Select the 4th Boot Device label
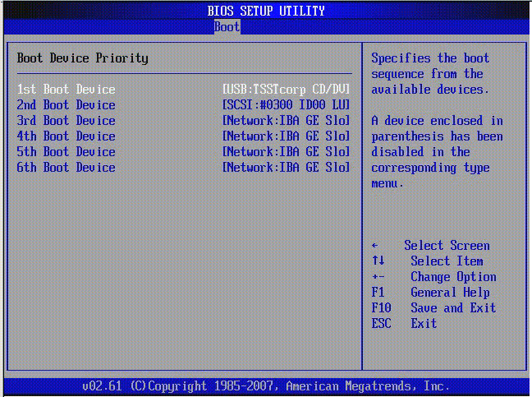Screen dimensions: 532x397 coord(66,136)
